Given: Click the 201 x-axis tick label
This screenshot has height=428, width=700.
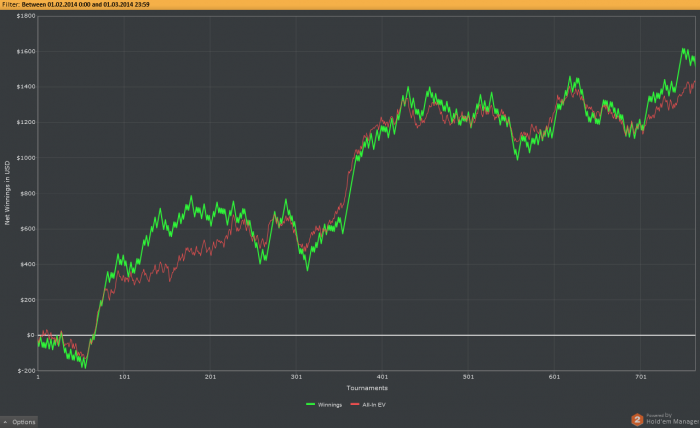Looking at the screenshot, I should tap(210, 377).
